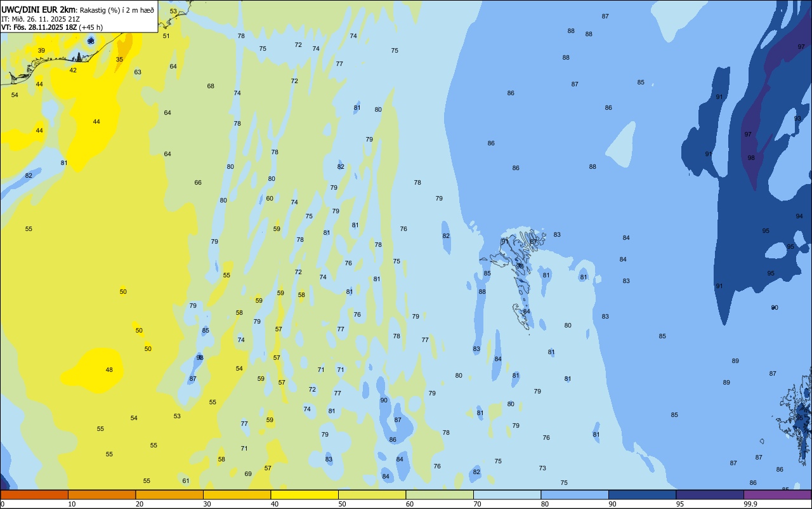This screenshot has height=509, width=812.
Task: Click the humidity value 63 on the map
Action: (138, 72)
